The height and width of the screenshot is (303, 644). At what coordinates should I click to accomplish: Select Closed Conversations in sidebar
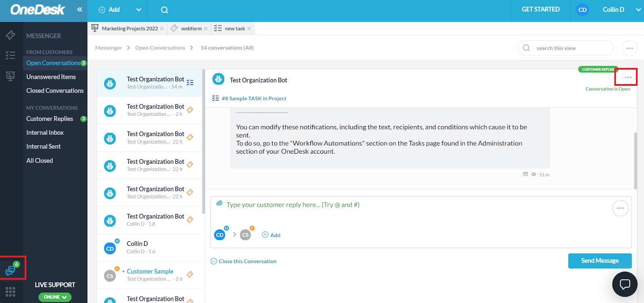(x=55, y=91)
